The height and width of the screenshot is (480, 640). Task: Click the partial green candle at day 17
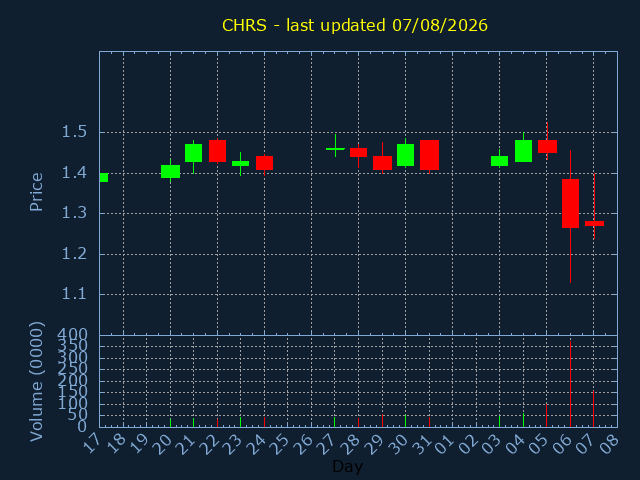click(x=104, y=178)
